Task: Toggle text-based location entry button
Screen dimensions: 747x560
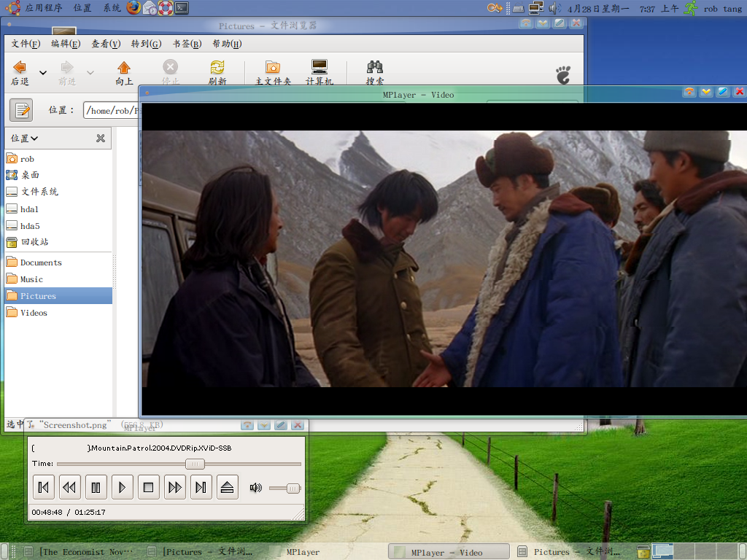Action: (21, 110)
